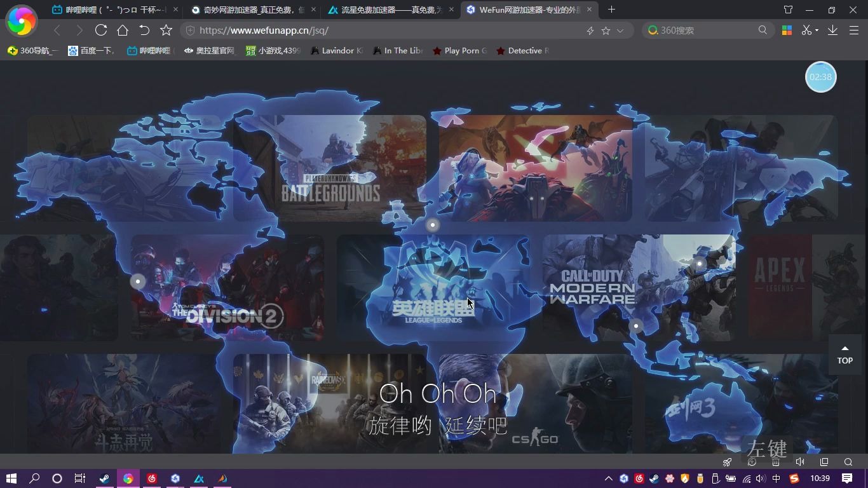Open the 剑网3 game card
868x488 pixels.
(x=741, y=403)
